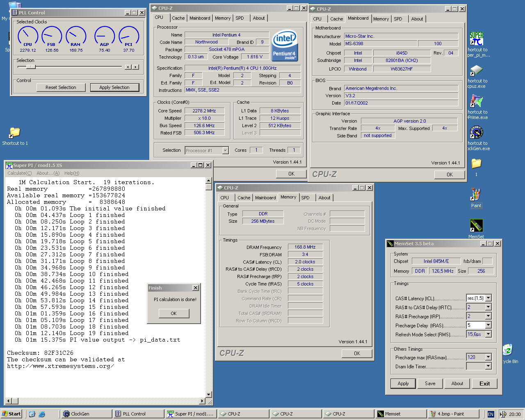Click OK in the Mainboard CPU-Z window
Image resolution: width=525 pixels, height=420 pixels.
click(x=450, y=174)
